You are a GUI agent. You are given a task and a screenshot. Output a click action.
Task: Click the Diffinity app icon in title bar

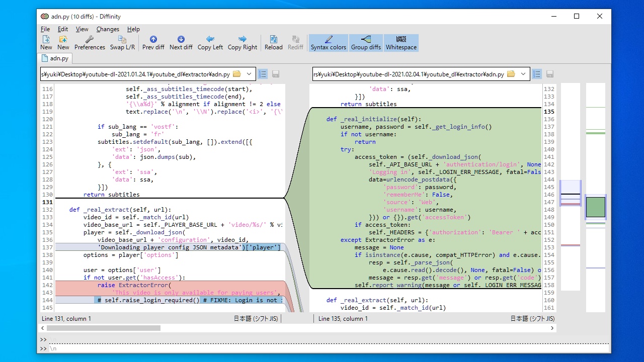[x=45, y=17]
